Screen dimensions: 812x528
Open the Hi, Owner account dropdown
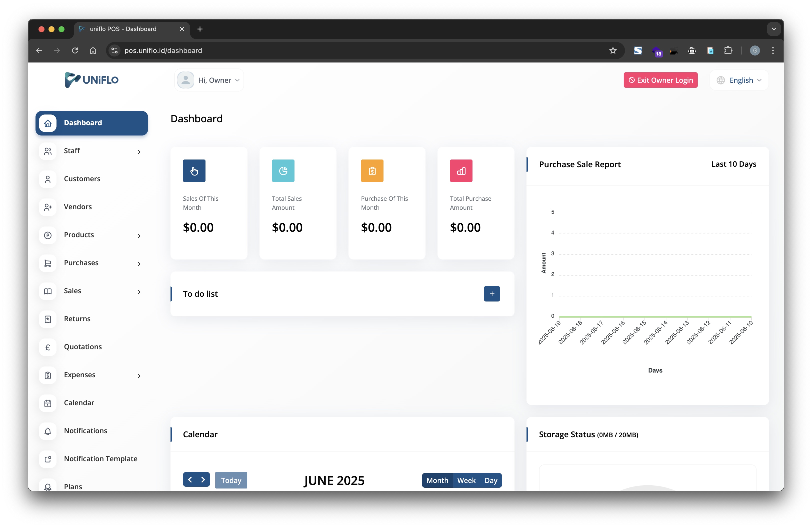pos(209,80)
